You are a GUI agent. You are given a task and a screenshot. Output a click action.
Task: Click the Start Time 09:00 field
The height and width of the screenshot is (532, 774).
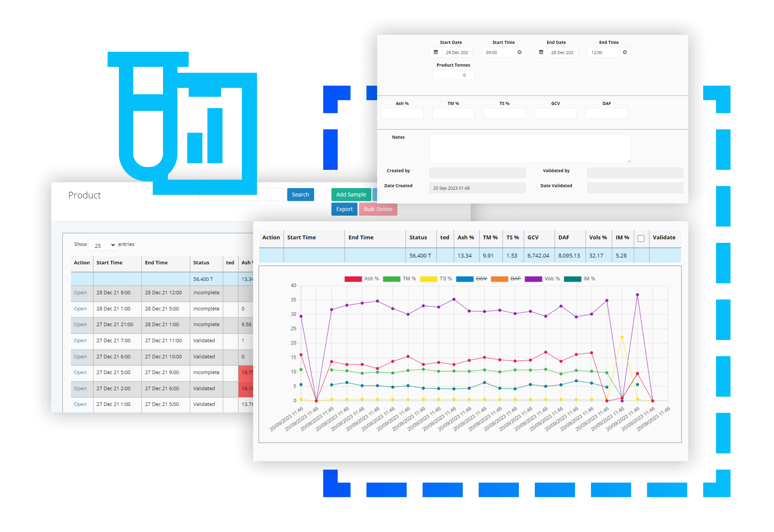point(498,52)
